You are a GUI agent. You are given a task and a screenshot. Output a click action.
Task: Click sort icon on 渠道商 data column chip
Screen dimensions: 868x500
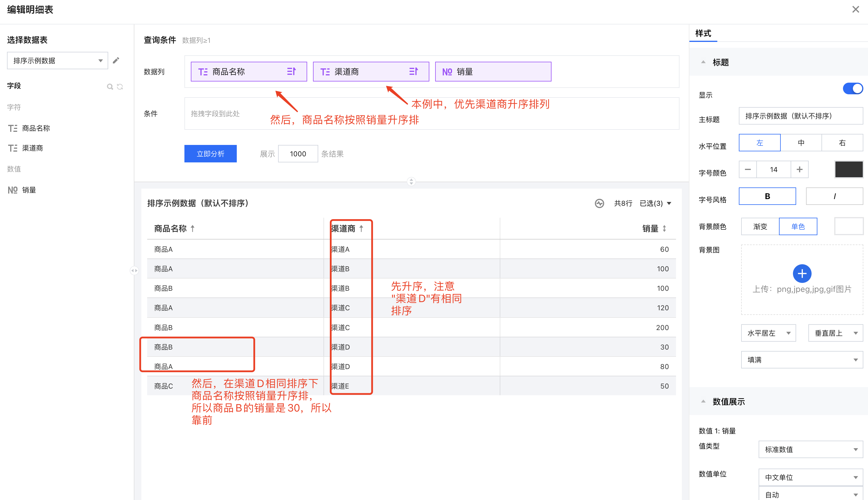(414, 71)
